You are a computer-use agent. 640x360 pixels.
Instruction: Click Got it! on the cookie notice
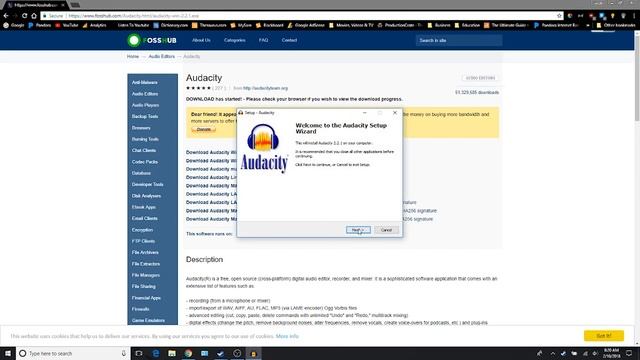(x=604, y=336)
